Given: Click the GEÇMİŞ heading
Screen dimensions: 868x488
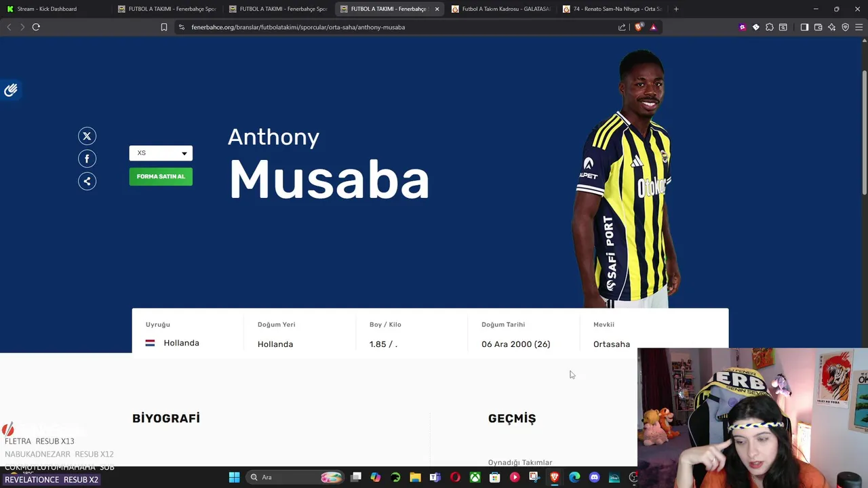Looking at the screenshot, I should click(x=512, y=418).
